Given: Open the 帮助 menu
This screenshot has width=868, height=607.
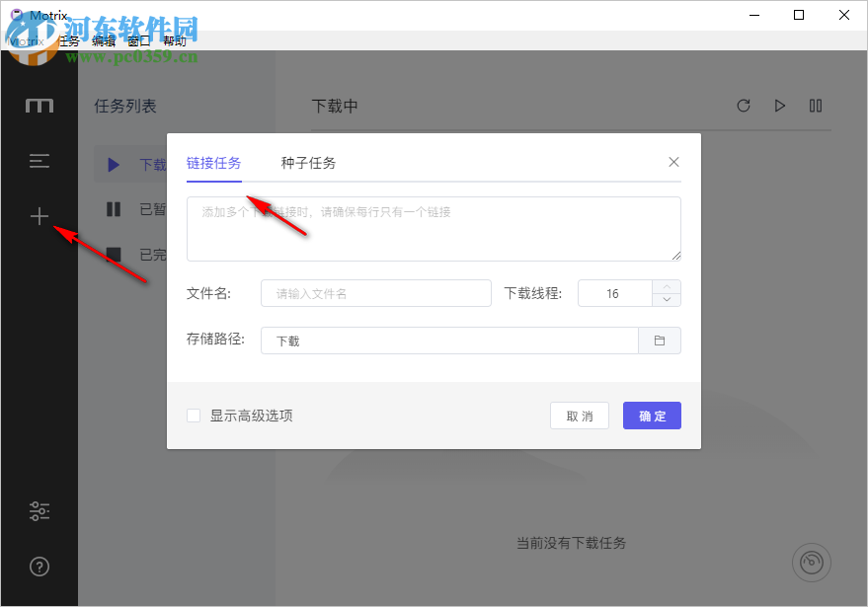Looking at the screenshot, I should [175, 40].
